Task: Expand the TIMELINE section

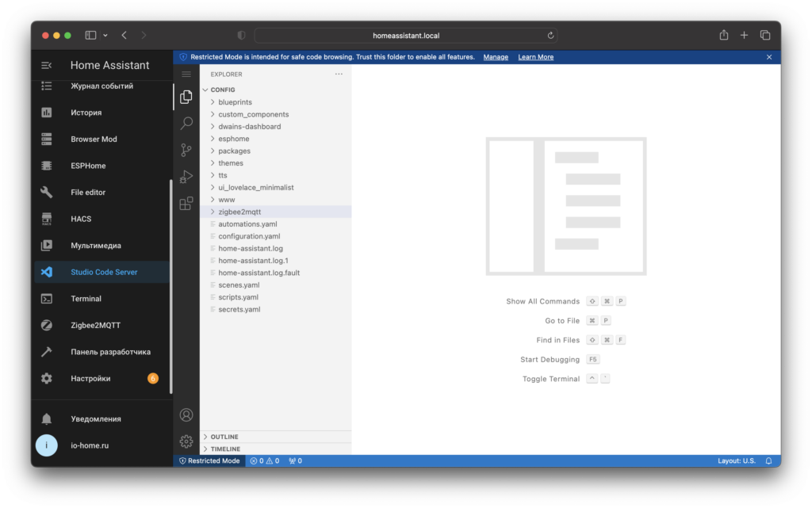Action: [275, 449]
